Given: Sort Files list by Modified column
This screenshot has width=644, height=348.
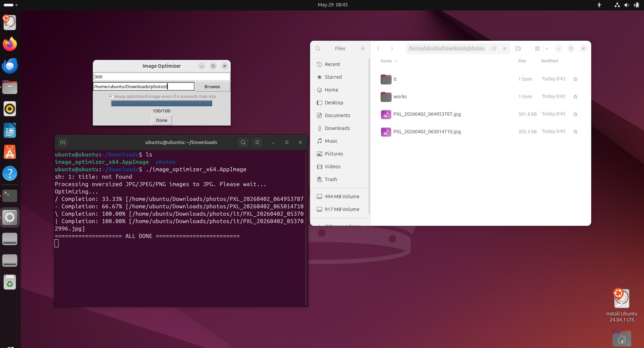Looking at the screenshot, I should coord(549,61).
